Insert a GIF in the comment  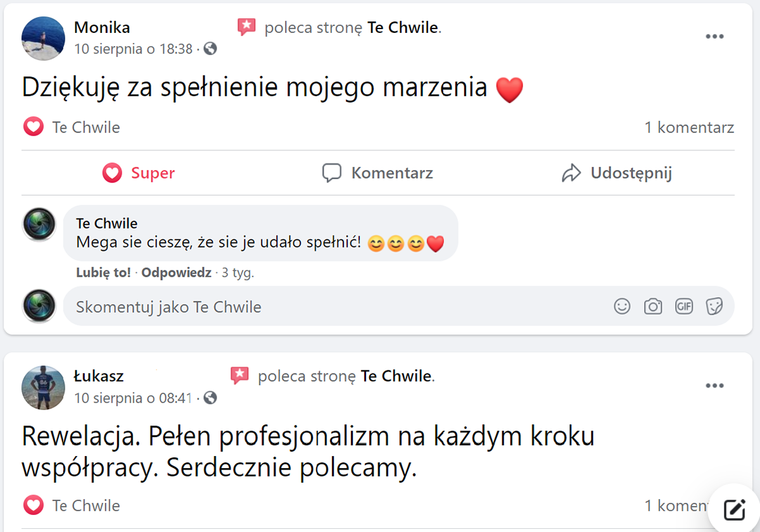coord(684,307)
